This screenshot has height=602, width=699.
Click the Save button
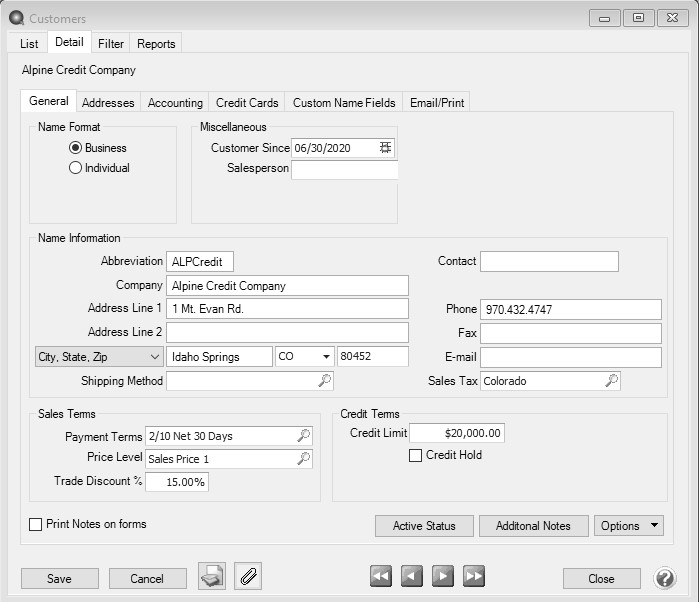pyautogui.click(x=60, y=578)
